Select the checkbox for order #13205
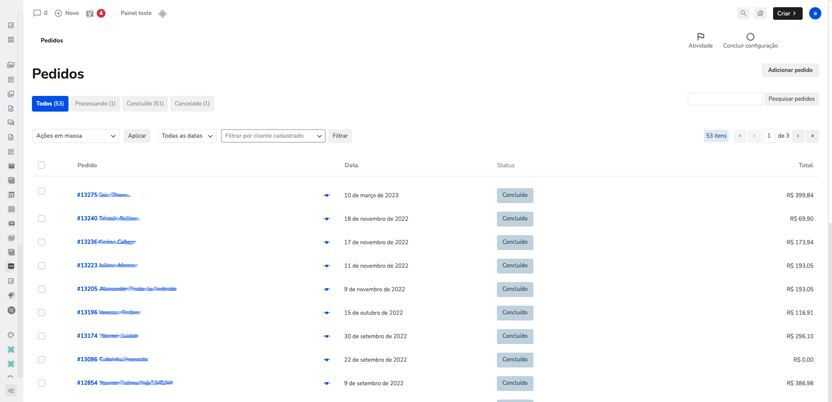The height and width of the screenshot is (402, 832). (x=42, y=289)
